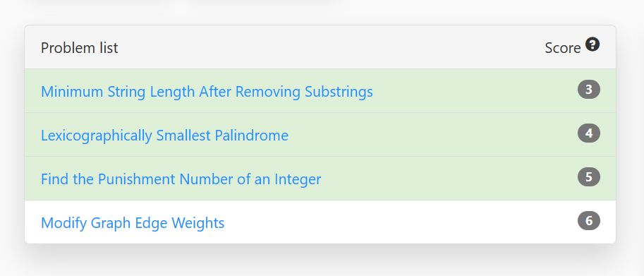Open the Lexicographically Smallest Palindrome problem

(x=164, y=135)
